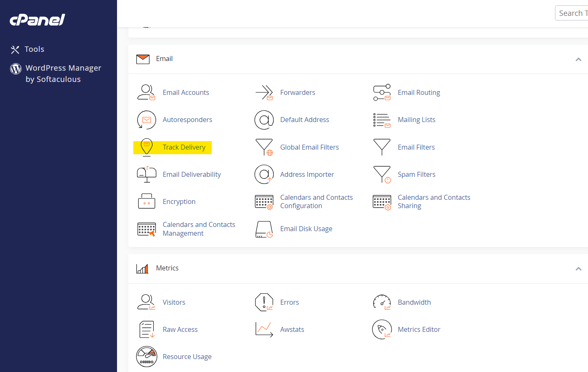The image size is (588, 372).
Task: Click the Forwarders arrow icon
Action: (x=264, y=92)
